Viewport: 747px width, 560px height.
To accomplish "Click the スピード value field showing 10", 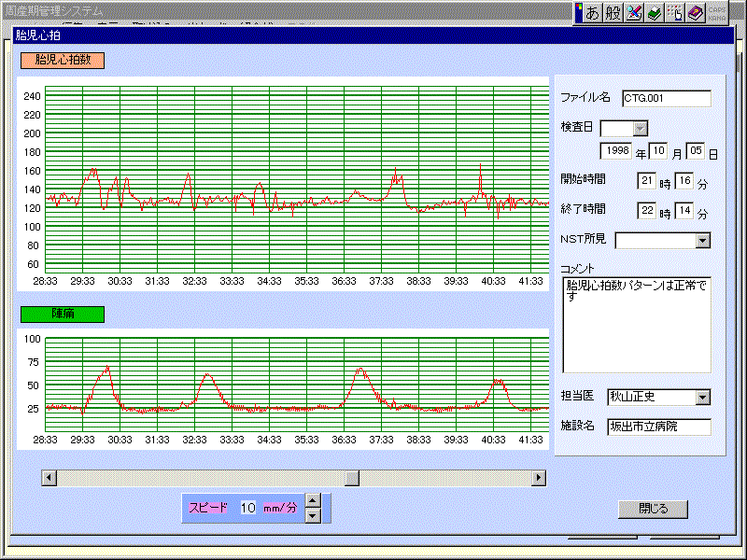I will (247, 508).
